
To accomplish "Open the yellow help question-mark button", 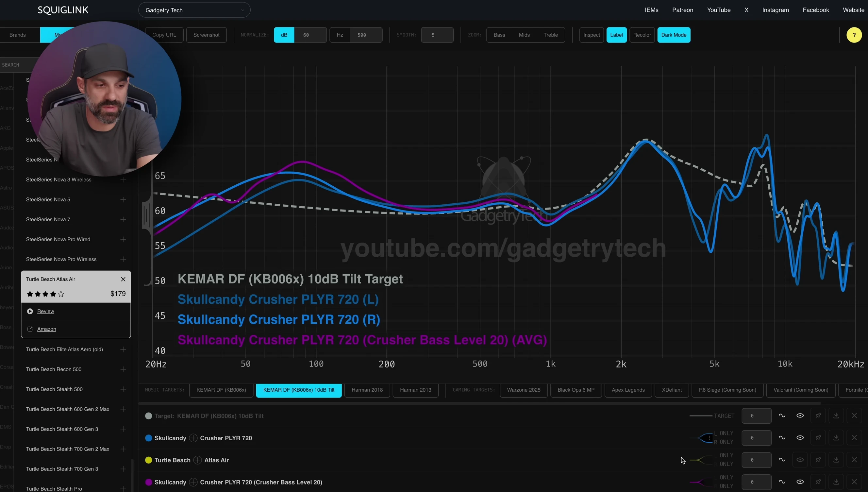I will [x=854, y=35].
